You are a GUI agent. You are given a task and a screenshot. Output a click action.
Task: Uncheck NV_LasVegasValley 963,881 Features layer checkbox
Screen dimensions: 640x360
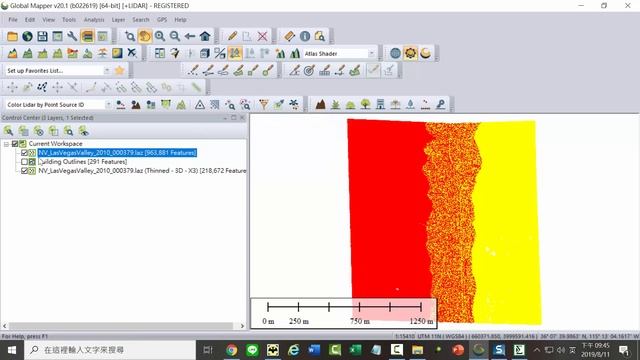point(24,153)
